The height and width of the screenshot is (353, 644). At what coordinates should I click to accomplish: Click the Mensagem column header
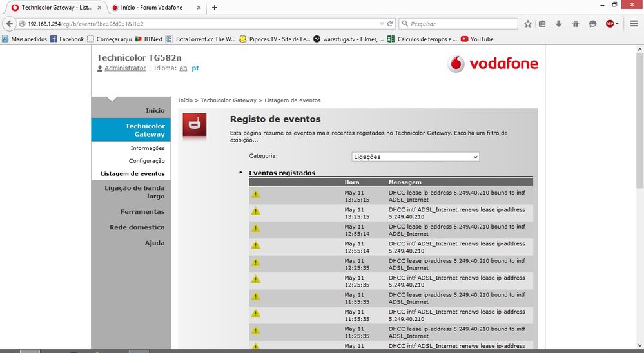pyautogui.click(x=405, y=182)
